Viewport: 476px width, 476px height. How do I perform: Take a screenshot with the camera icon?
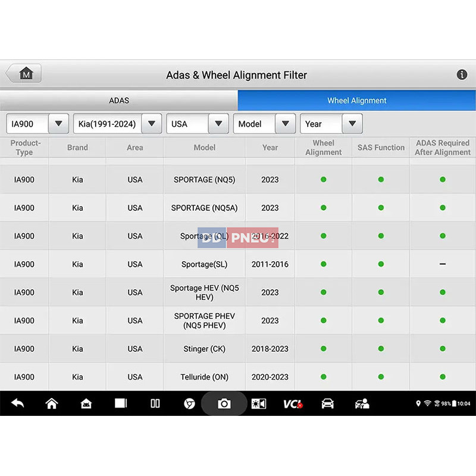[224, 403]
